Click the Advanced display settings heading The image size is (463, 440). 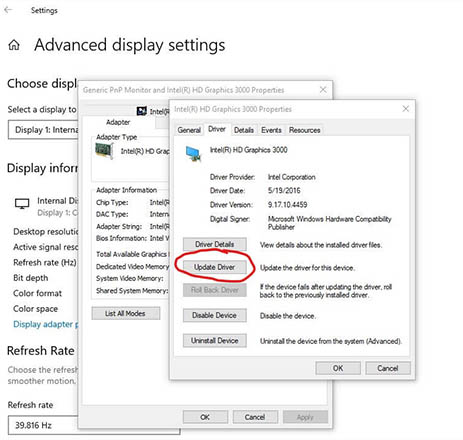click(x=130, y=45)
